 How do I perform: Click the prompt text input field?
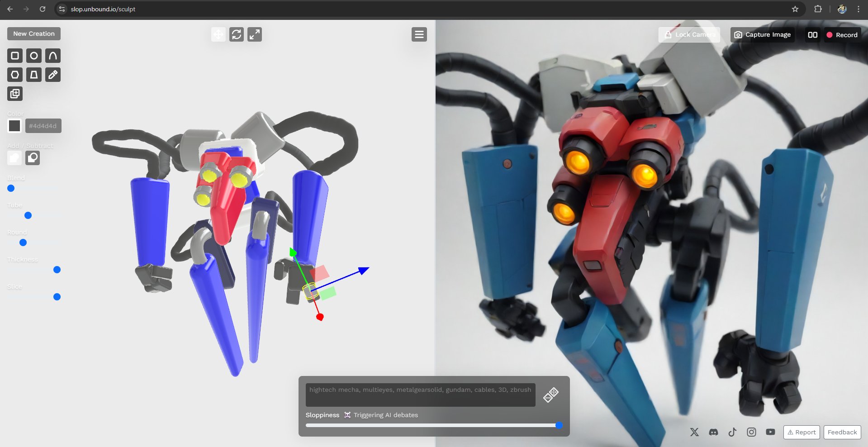tap(421, 395)
